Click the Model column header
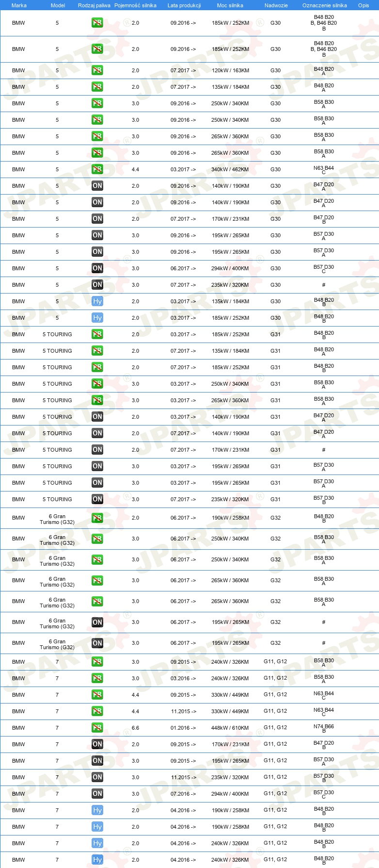Screen dimensions: 379x868 pyautogui.click(x=58, y=5)
